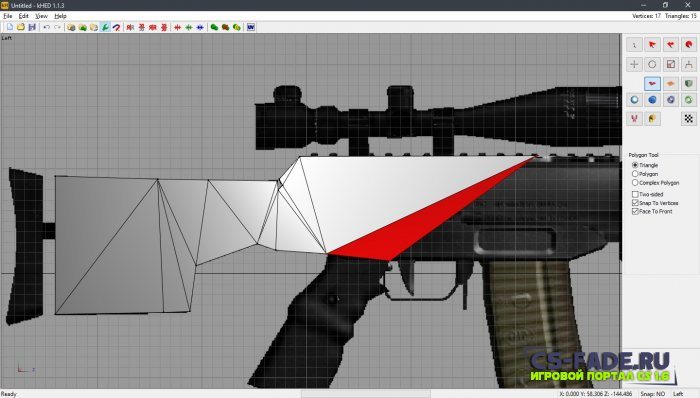Click the New file icon in toolbar
Viewport: 700px width, 398px height.
pyautogui.click(x=9, y=27)
